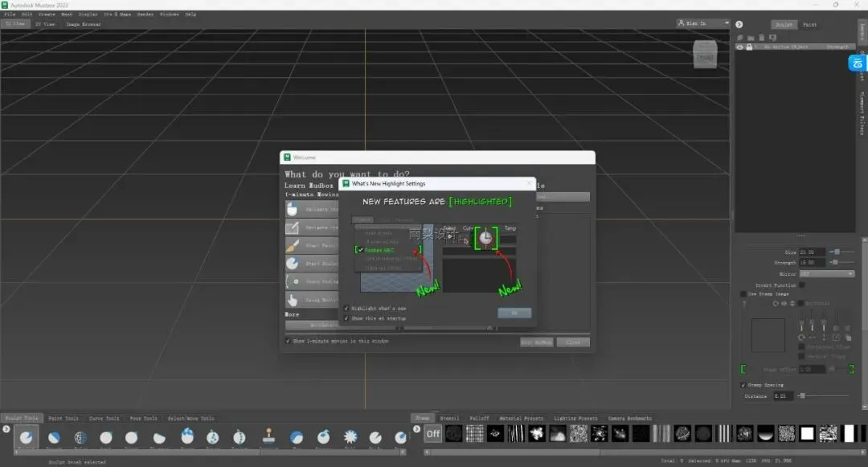
Task: Click the view cube in viewport
Action: [705, 55]
